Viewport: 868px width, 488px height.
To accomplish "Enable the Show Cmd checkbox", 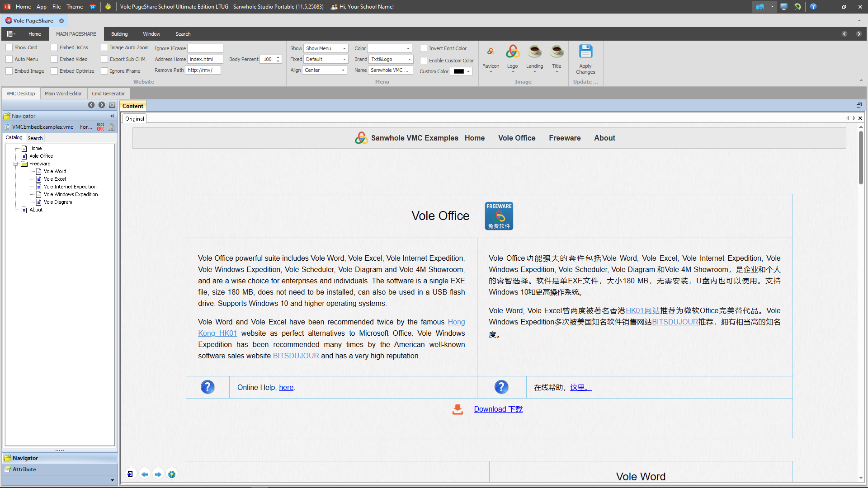I will 9,47.
